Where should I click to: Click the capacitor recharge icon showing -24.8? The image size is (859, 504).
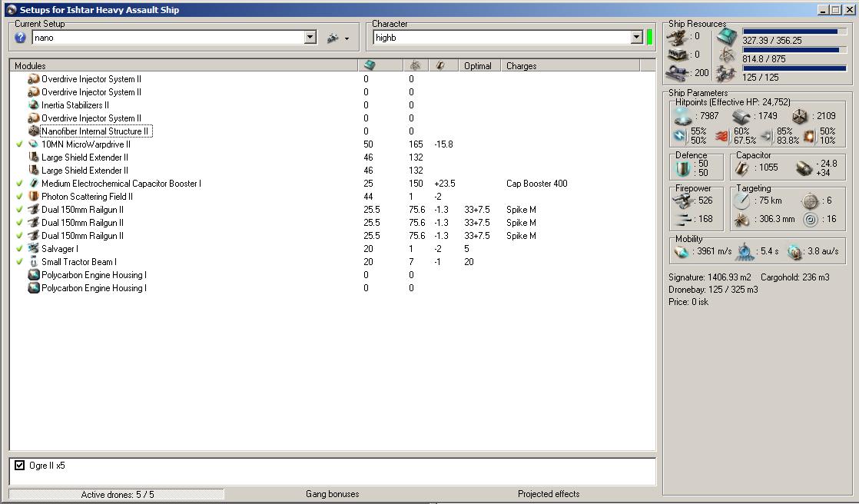tap(804, 168)
